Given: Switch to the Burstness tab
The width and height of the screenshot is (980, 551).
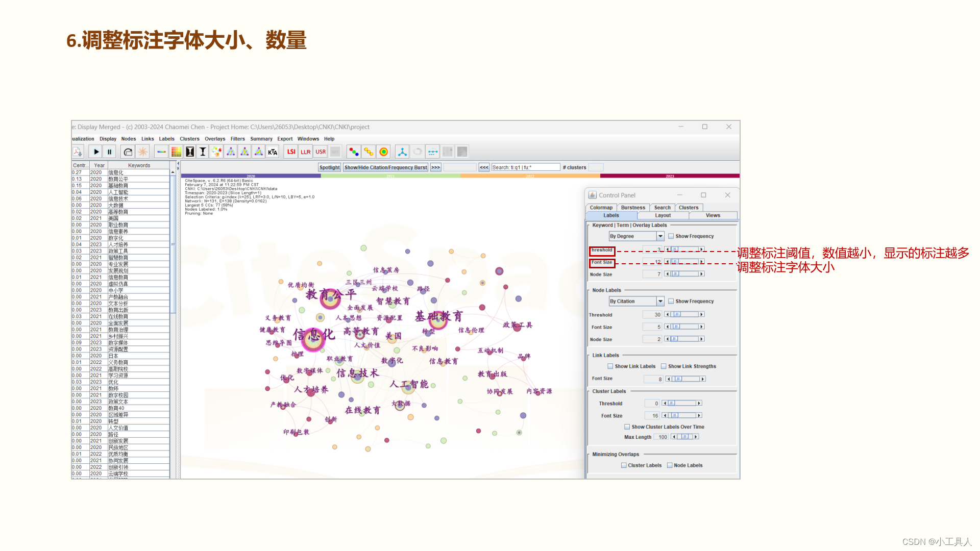Looking at the screenshot, I should coord(633,208).
